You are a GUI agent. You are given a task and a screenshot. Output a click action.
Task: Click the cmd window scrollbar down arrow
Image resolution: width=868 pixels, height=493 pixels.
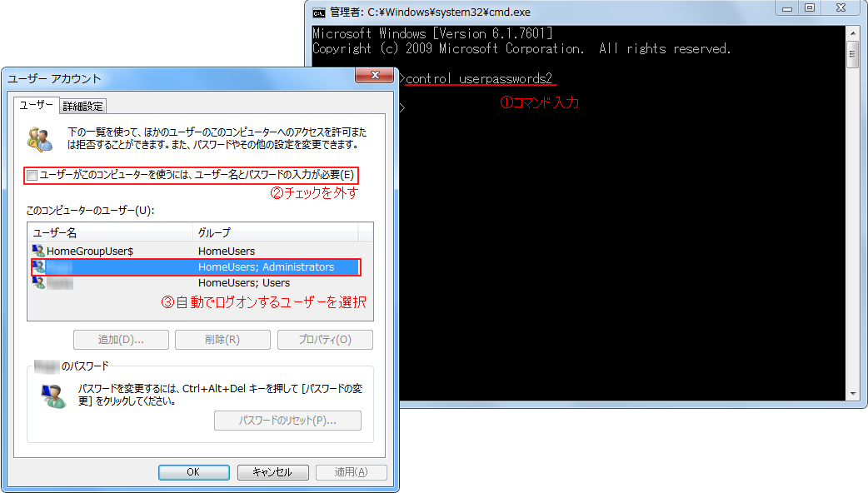tap(852, 393)
